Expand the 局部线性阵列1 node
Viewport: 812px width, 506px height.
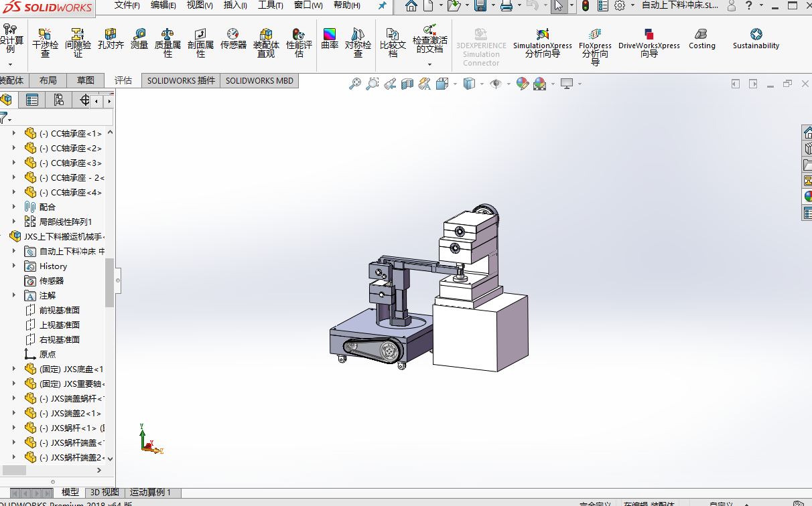click(x=13, y=222)
